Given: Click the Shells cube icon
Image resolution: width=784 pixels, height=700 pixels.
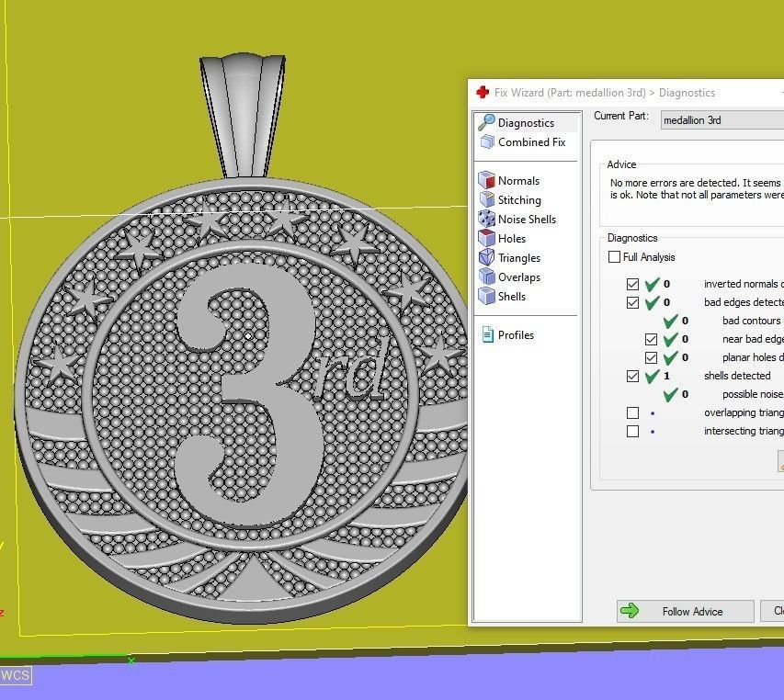Looking at the screenshot, I should point(486,297).
